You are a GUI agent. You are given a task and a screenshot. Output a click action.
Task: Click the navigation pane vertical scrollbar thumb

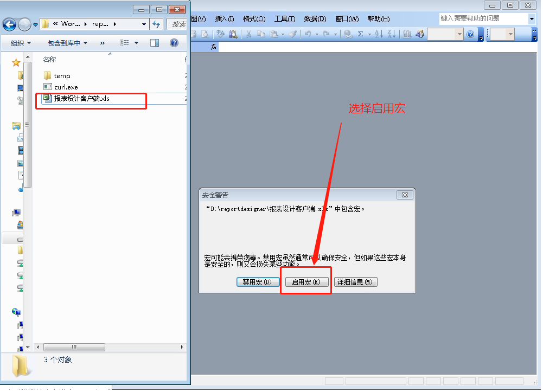(x=28, y=125)
